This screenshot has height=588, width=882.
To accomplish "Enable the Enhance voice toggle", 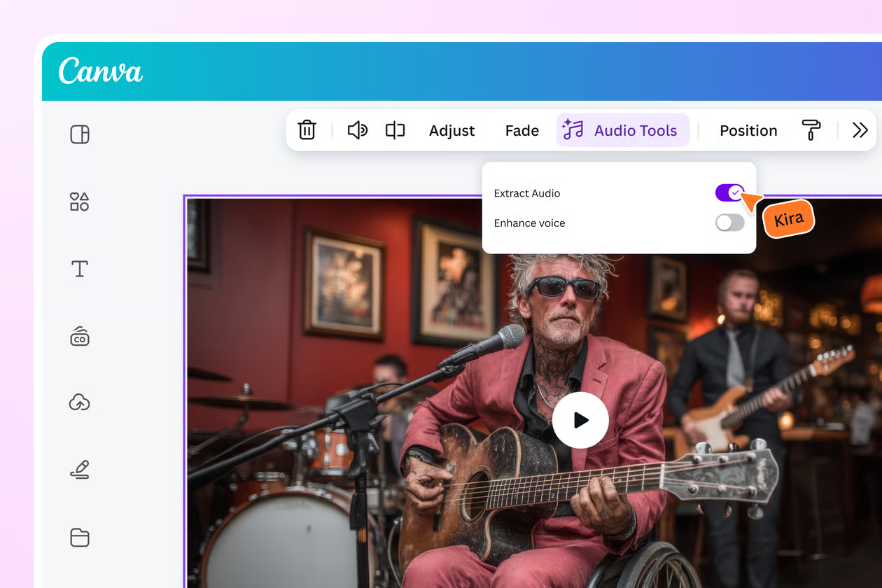I will click(x=729, y=223).
